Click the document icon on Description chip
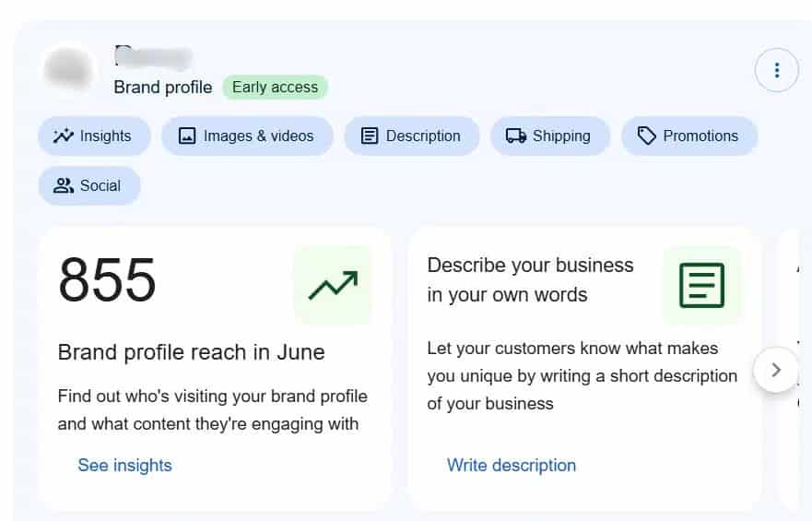The image size is (812, 521). [370, 136]
